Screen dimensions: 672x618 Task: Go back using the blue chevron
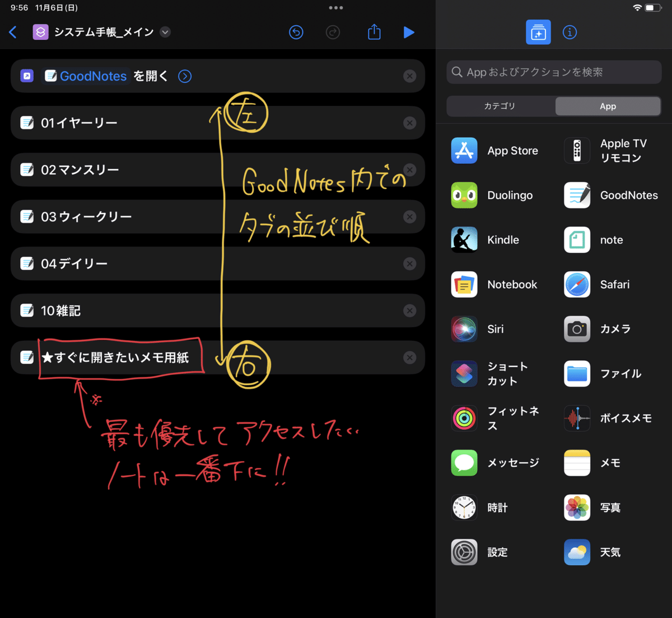click(x=13, y=32)
